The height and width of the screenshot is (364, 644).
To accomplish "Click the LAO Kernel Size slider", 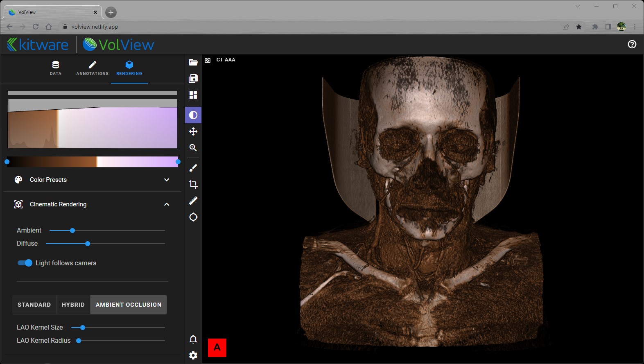I will [x=118, y=328].
